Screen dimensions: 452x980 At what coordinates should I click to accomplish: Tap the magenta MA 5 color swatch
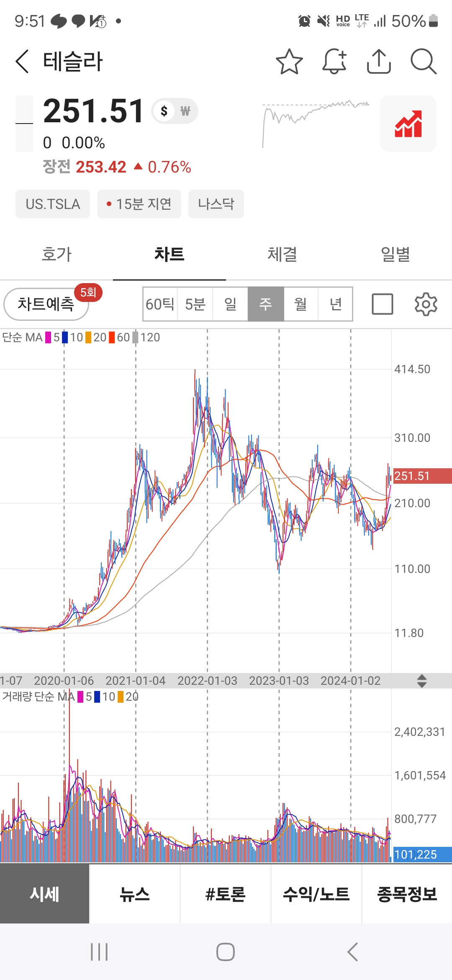pos(48,338)
